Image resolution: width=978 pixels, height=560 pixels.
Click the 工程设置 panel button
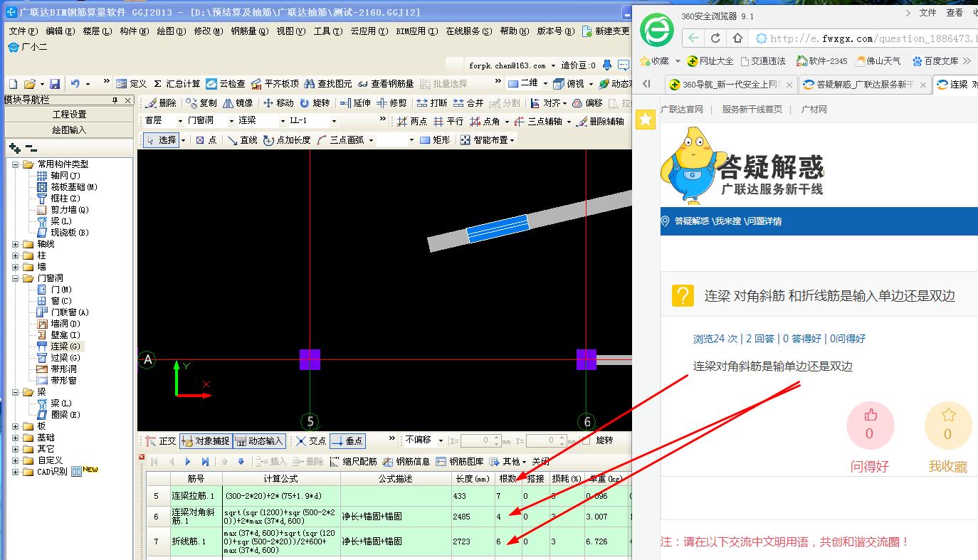(69, 115)
